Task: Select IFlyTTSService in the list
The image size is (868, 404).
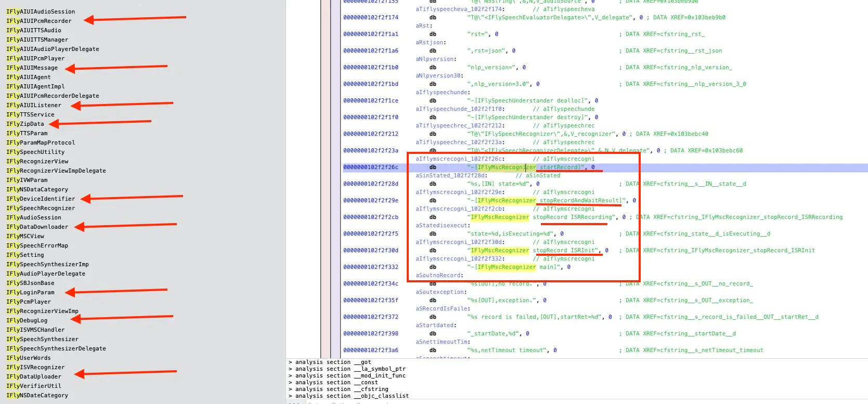Action: (x=30, y=114)
